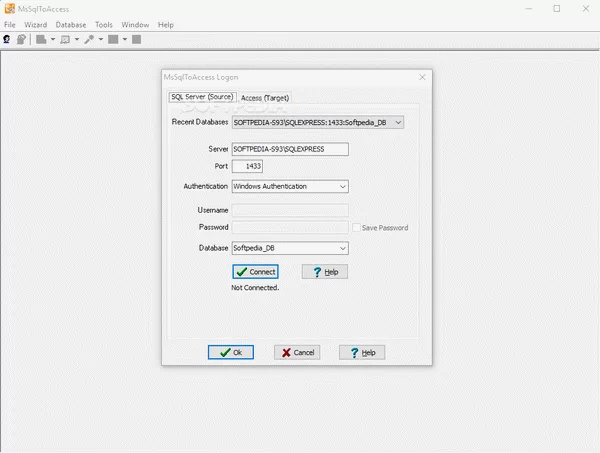Open the Tools menu

[x=104, y=25]
